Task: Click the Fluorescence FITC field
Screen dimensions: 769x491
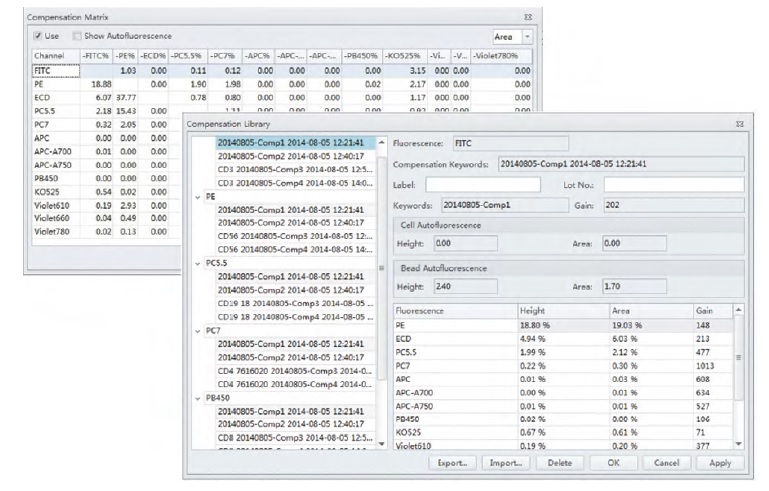Action: [x=511, y=144]
